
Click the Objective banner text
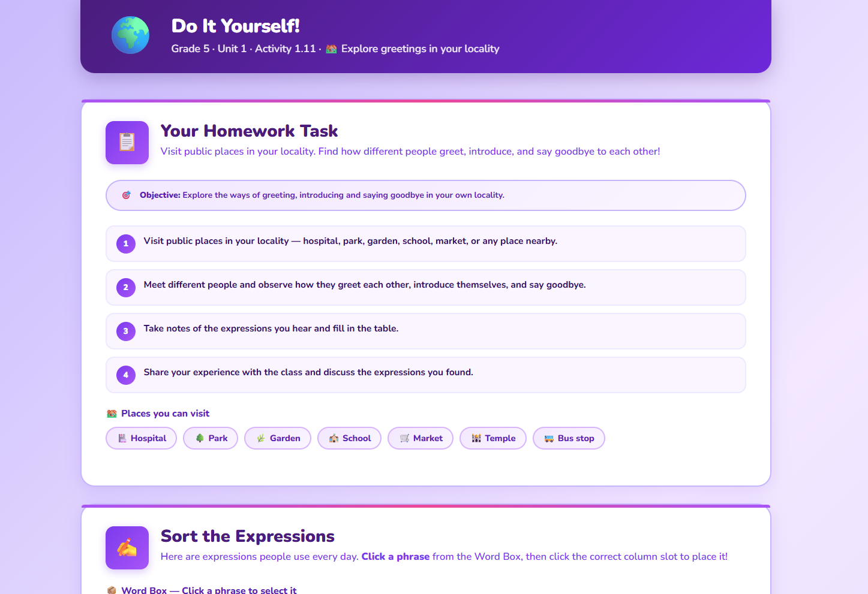pos(322,195)
